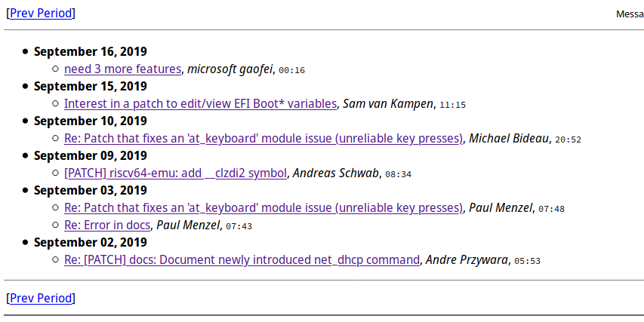Viewport: 644px width, 322px height.
Task: Click author name "Sam van Kampen"
Action: point(388,104)
